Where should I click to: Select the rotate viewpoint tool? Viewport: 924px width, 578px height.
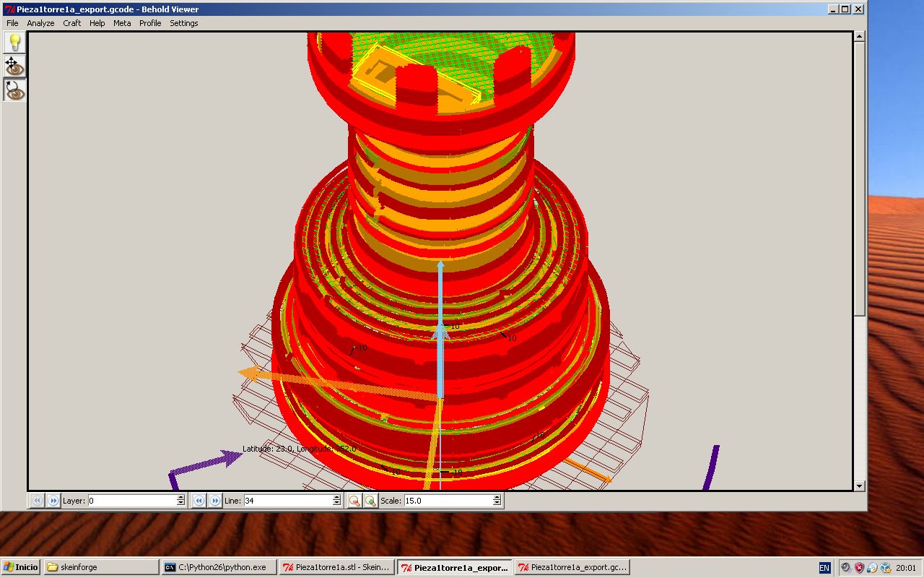click(x=14, y=90)
